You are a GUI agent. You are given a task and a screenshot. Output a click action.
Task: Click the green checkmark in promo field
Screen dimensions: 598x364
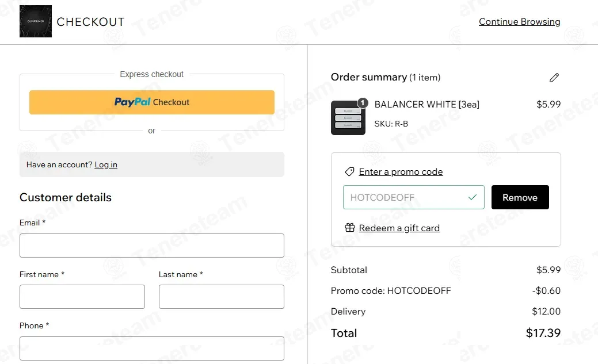coord(473,197)
